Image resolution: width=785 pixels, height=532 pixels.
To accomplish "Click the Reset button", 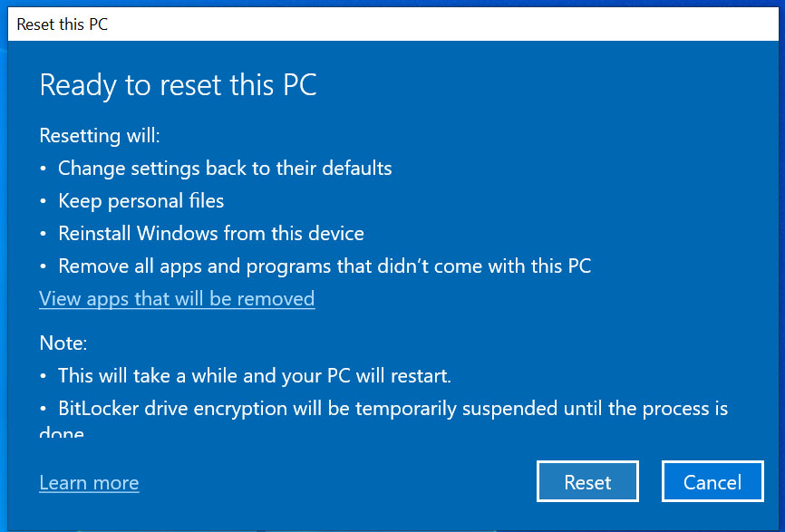I will point(587,481).
